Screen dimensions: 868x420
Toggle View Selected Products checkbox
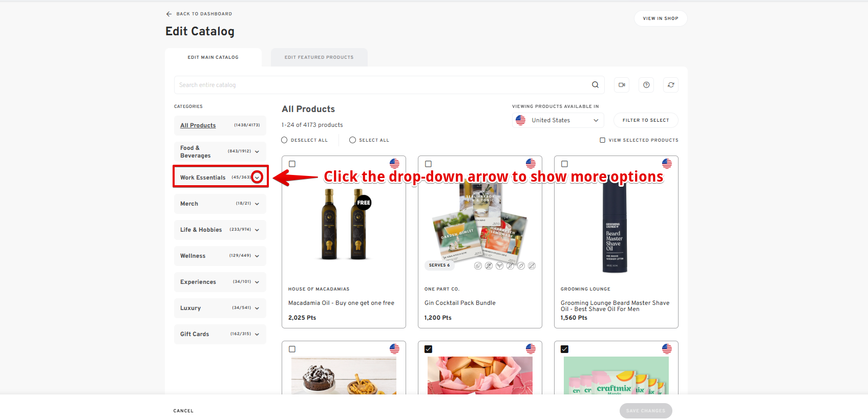(x=603, y=140)
